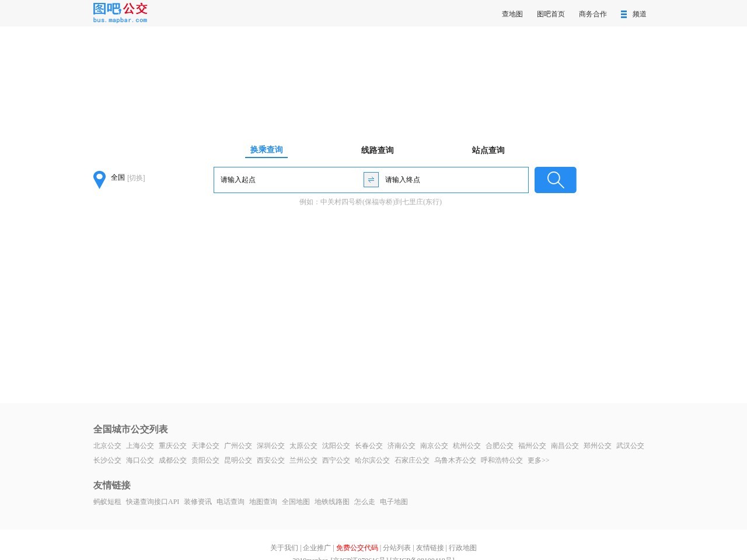Switch to the 线路查询 route query tab

tap(376, 149)
